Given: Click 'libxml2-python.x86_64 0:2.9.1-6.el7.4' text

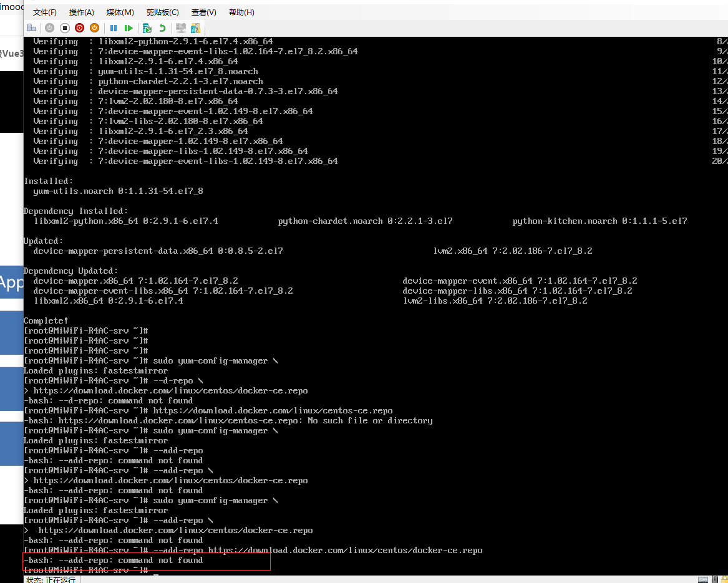Looking at the screenshot, I should (x=125, y=221).
